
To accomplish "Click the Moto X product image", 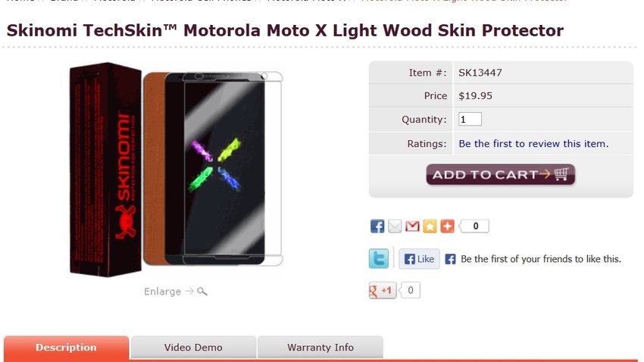I will (x=177, y=170).
